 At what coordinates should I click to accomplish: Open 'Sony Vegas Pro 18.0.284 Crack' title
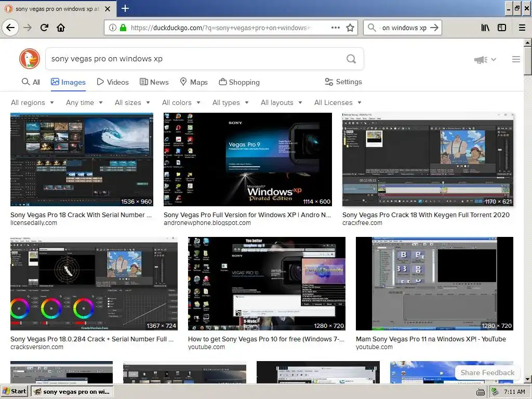(x=92, y=339)
